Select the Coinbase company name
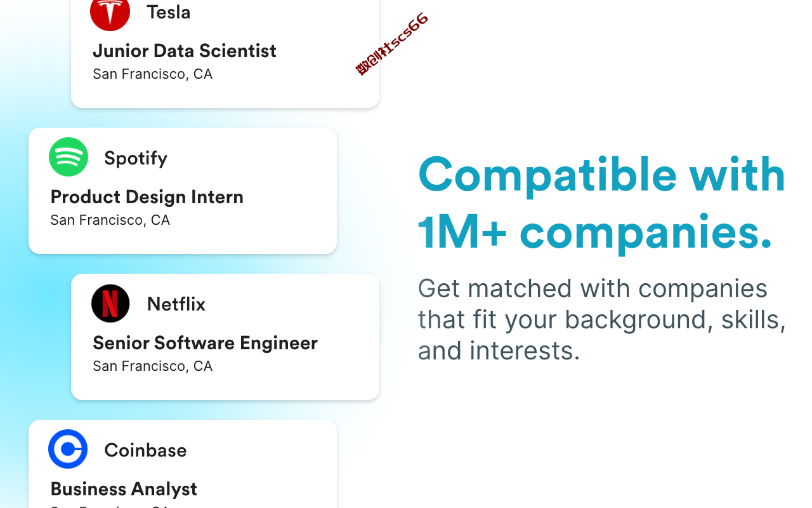 point(145,450)
